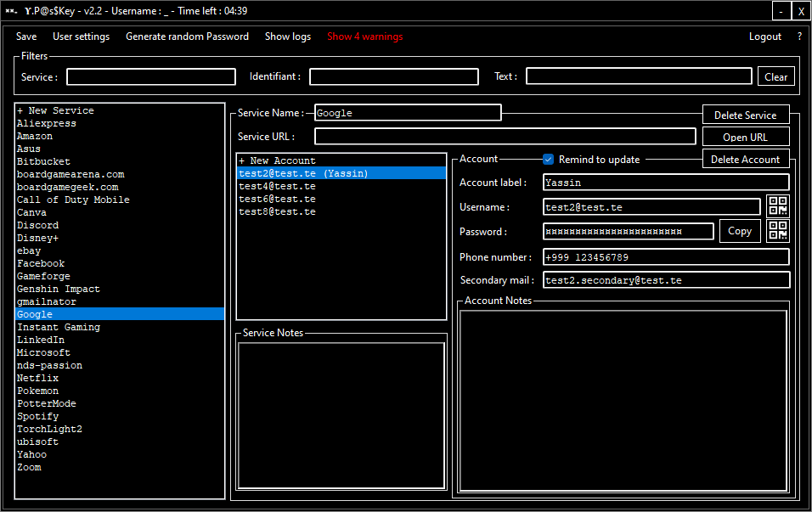Select Netflix in the service list
The width and height of the screenshot is (812, 512).
pyautogui.click(x=38, y=378)
